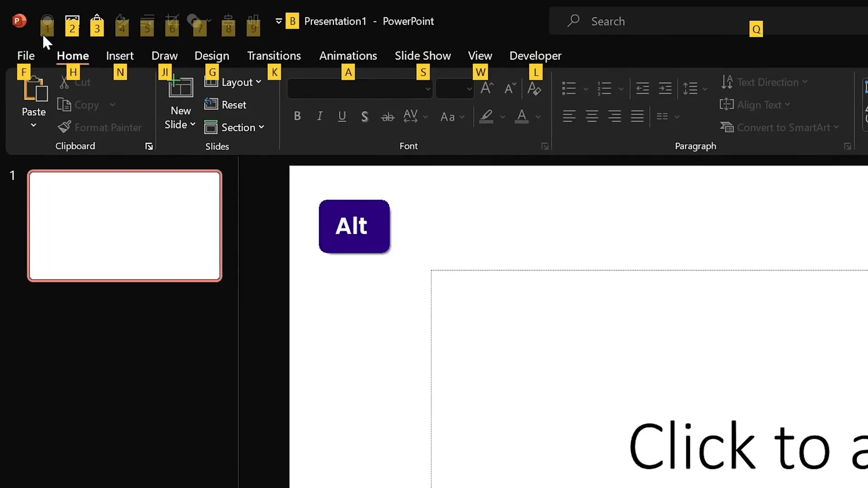Align text right
The image size is (868, 488).
tap(614, 117)
